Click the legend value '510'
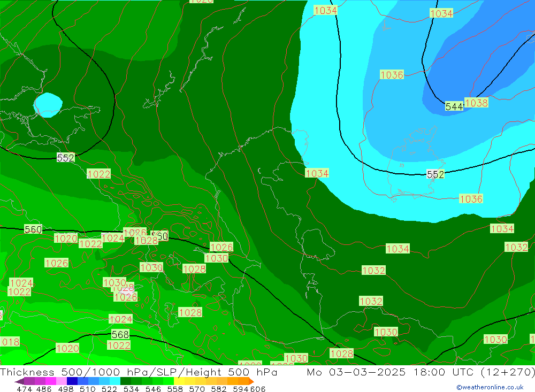535x392 pixels. coord(88,389)
